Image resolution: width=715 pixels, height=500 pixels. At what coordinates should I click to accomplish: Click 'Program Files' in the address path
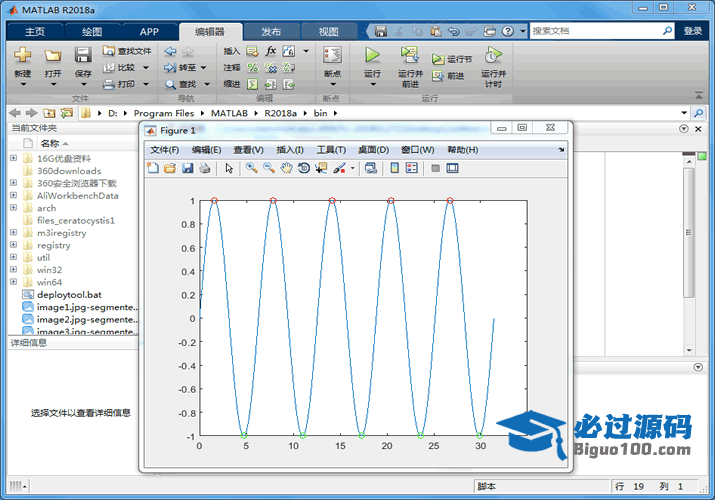[164, 113]
